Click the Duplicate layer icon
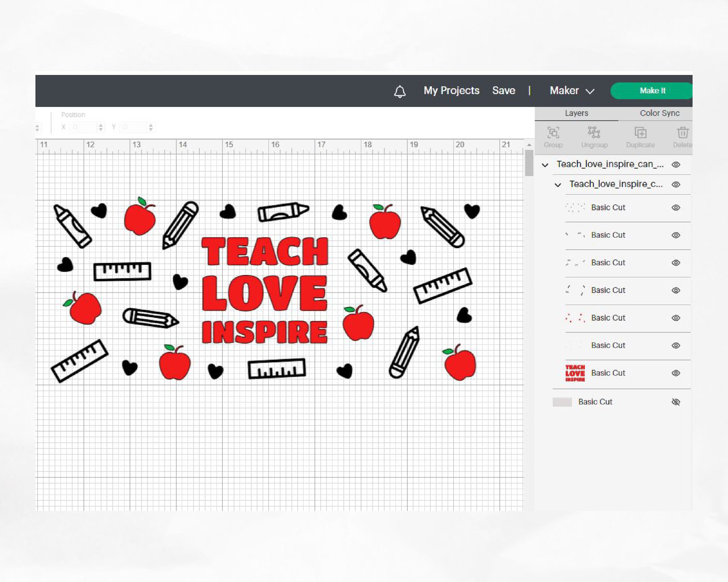The image size is (728, 582). [641, 133]
